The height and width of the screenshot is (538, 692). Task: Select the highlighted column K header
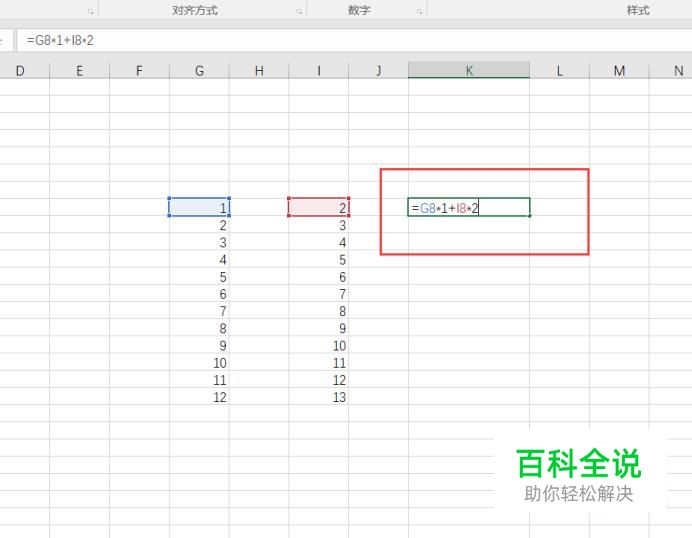pos(469,71)
